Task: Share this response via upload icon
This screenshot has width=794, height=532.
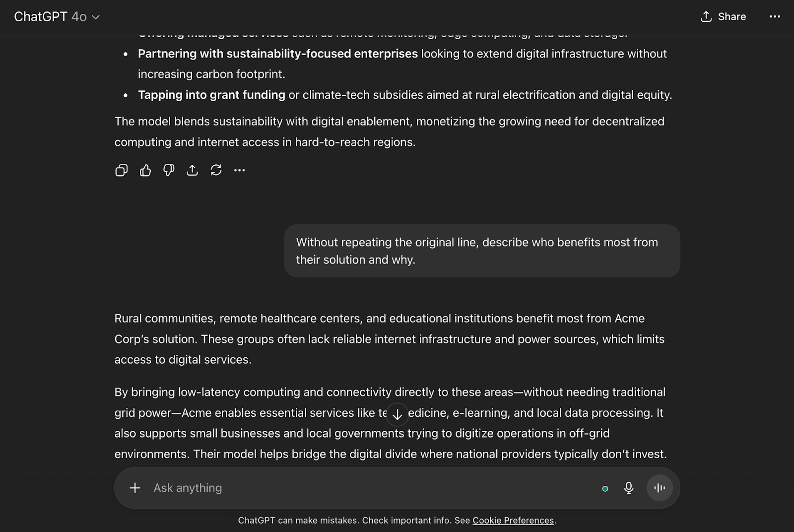Action: point(192,170)
